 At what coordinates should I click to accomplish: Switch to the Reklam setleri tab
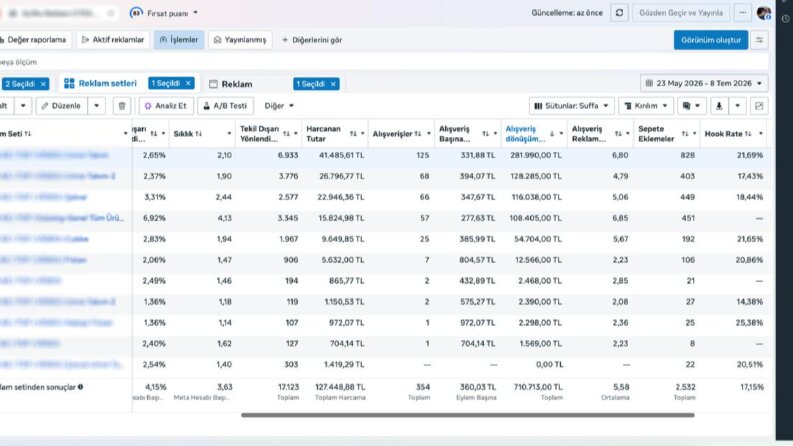[x=101, y=83]
